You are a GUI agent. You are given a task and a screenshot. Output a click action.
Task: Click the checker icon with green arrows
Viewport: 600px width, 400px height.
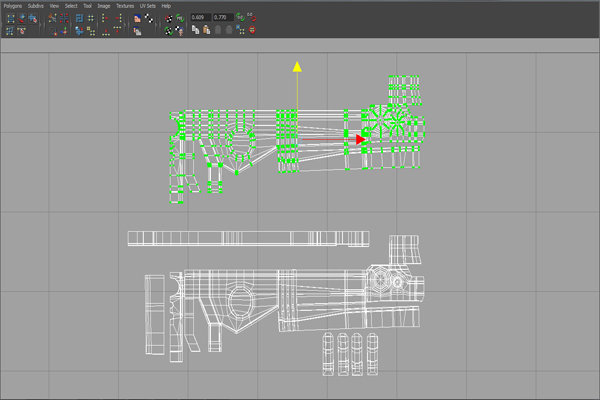pos(168,31)
